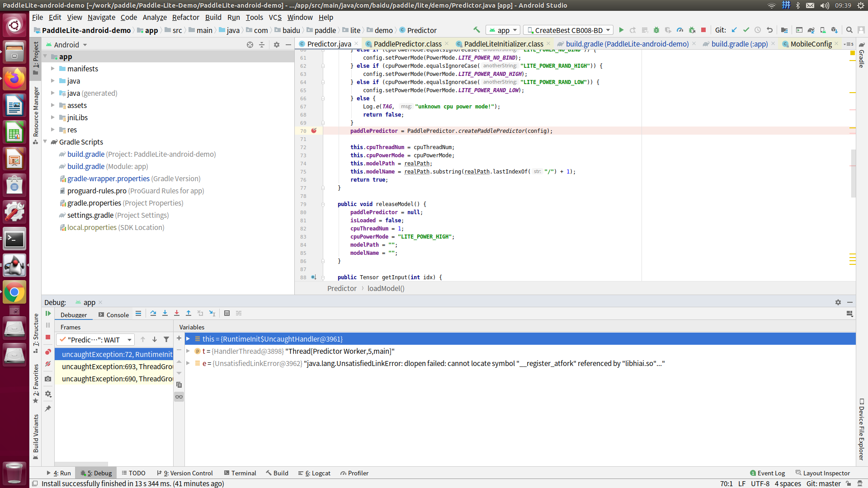Click Search Everywhere magnifier icon
Viewport: 868px width, 488px height.
(x=849, y=30)
